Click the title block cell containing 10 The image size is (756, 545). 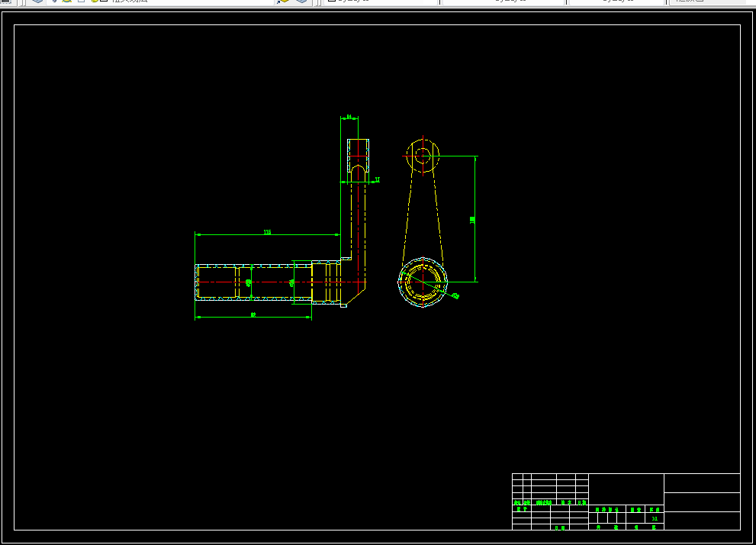coord(655,518)
